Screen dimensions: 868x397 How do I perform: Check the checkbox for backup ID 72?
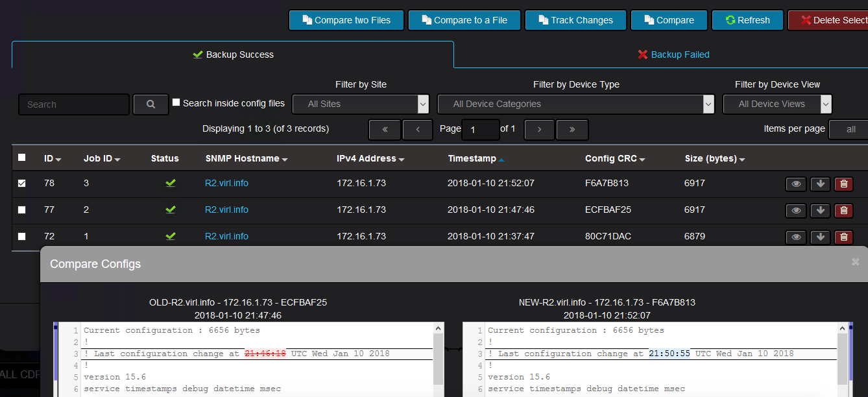[22, 236]
